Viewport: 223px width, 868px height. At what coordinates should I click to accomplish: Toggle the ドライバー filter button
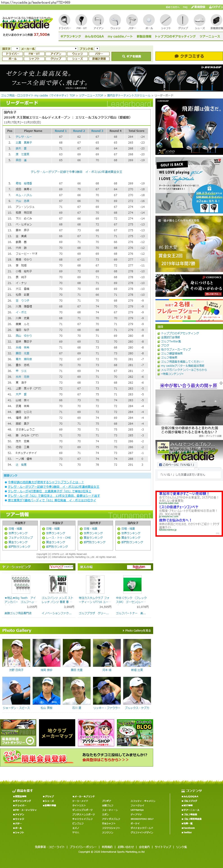(12, 54)
